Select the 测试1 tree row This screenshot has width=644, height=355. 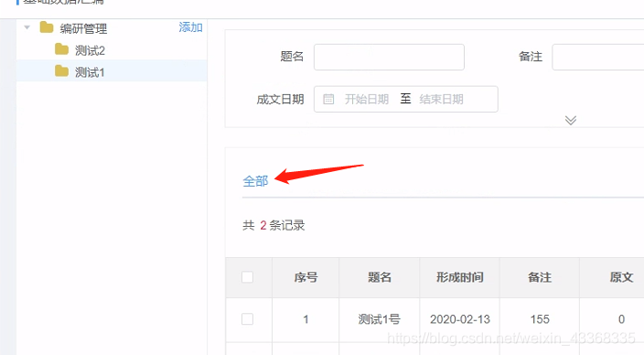tap(112, 71)
